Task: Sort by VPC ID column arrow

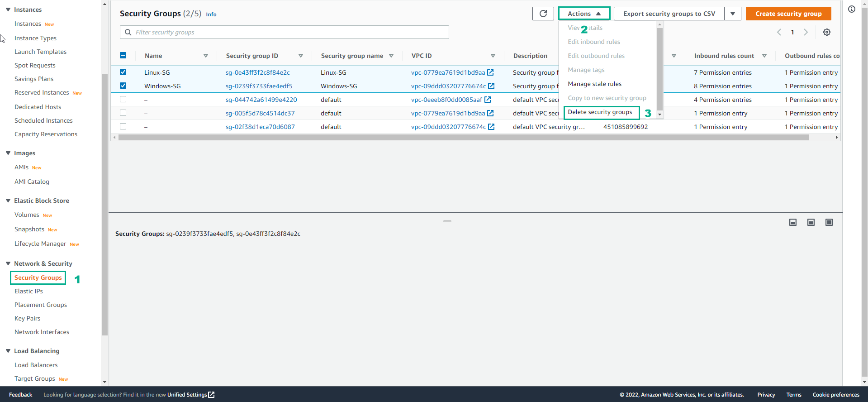Action: click(x=493, y=56)
